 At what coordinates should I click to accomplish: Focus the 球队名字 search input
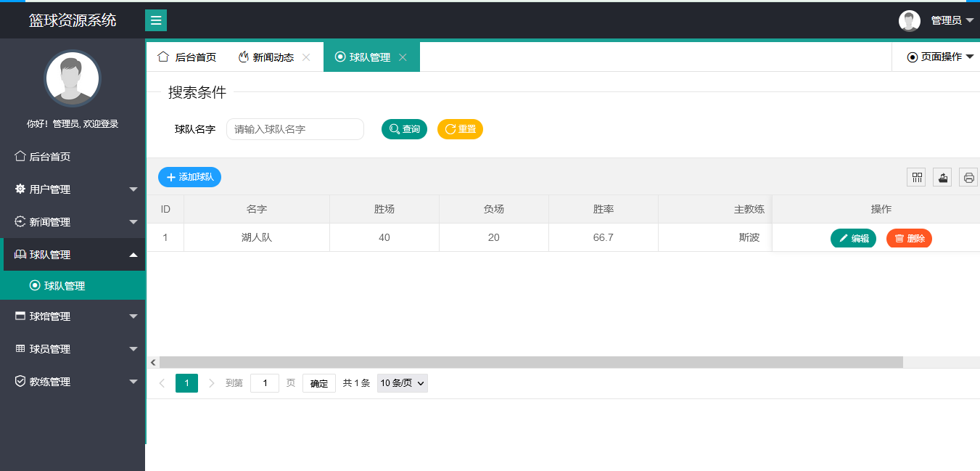click(295, 129)
